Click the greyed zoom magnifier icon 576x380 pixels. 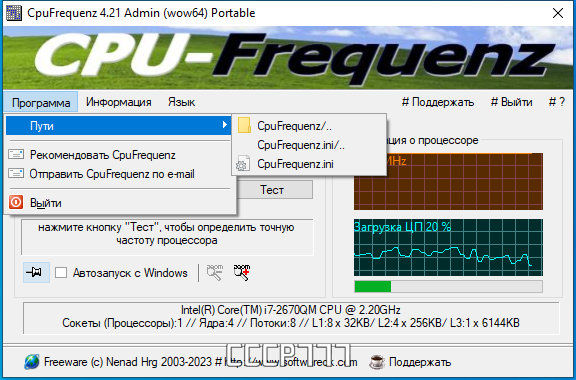215,272
